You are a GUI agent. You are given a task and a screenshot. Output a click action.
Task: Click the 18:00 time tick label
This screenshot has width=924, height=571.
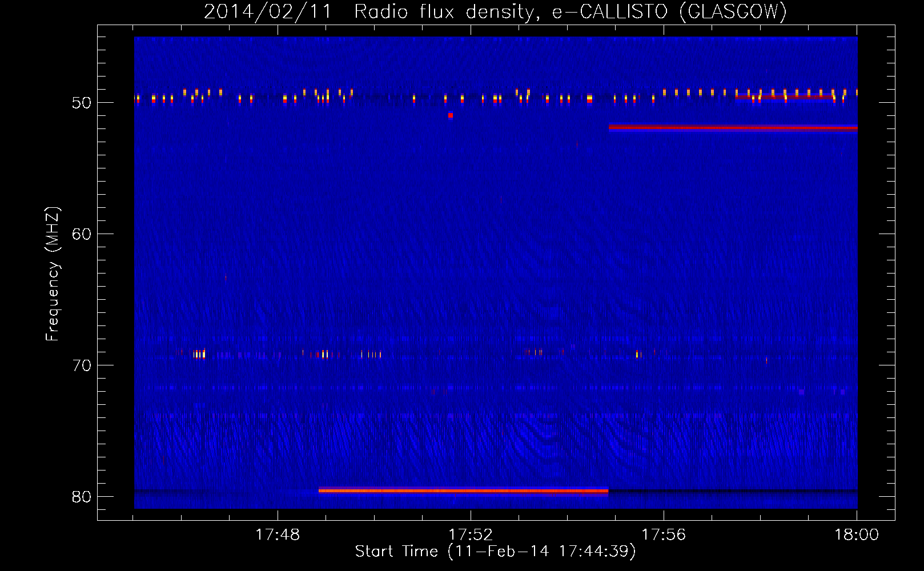857,534
